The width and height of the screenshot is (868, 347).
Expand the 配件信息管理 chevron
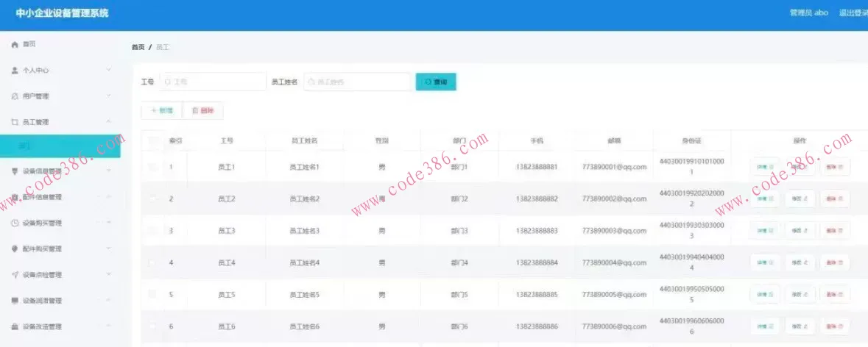109,197
